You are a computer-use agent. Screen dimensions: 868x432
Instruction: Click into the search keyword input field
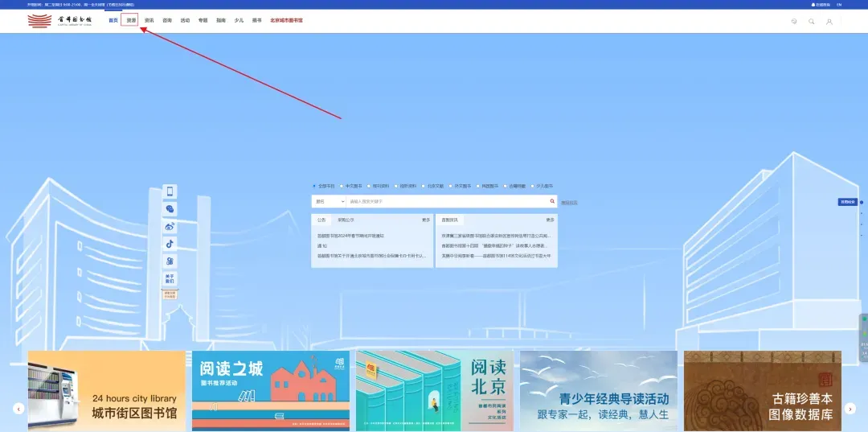click(x=446, y=202)
